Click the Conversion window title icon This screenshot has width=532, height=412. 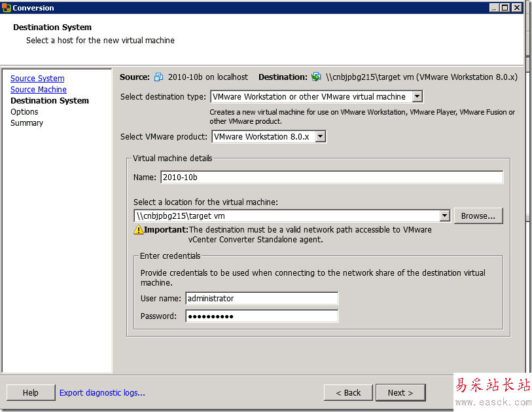point(6,7)
